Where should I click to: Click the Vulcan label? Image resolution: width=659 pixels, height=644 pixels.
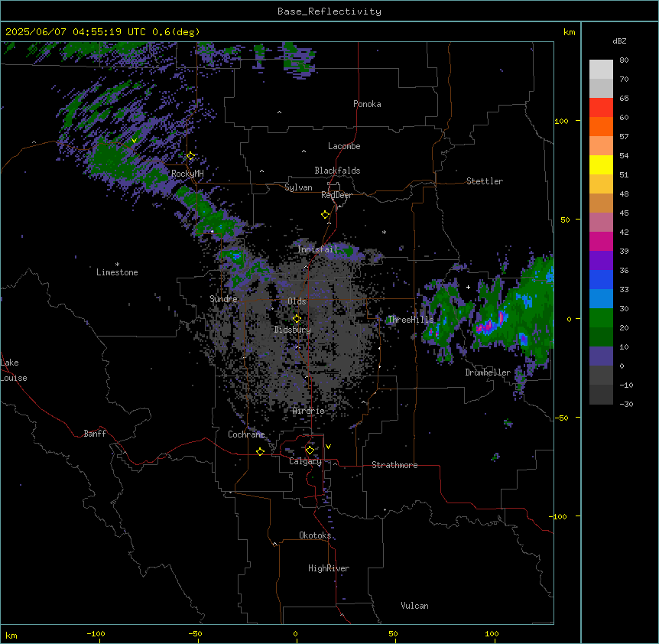point(414,606)
